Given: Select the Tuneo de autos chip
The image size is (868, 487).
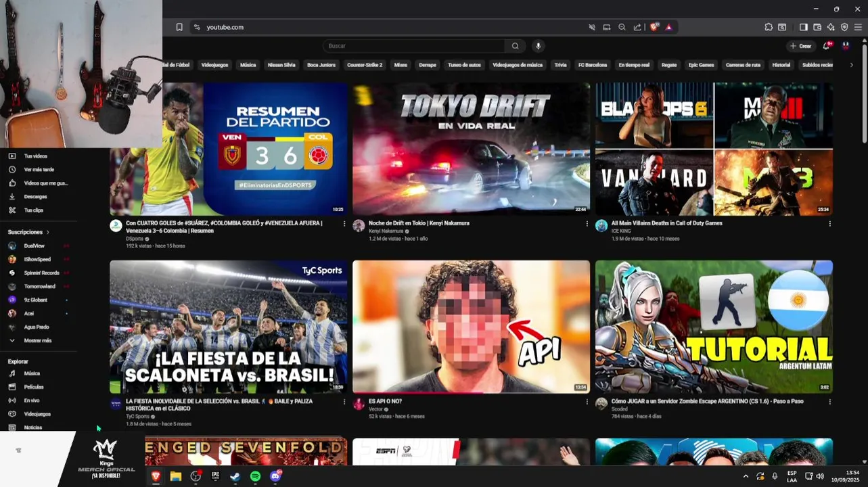Looking at the screenshot, I should click(x=464, y=65).
